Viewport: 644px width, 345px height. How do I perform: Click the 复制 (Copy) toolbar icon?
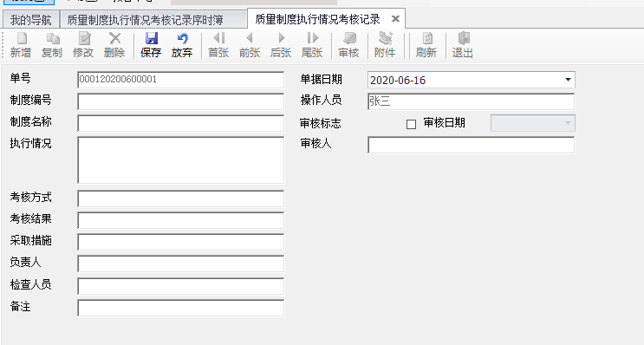tap(52, 45)
